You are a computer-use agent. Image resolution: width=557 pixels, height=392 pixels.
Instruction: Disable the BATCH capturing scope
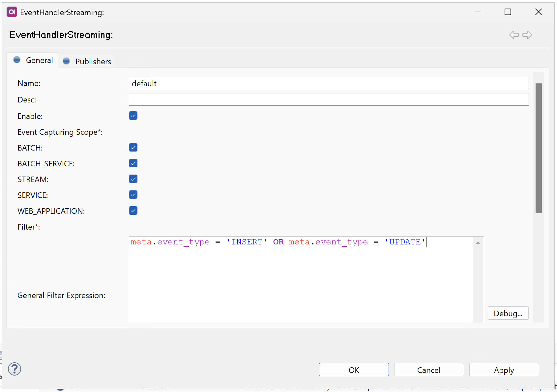(133, 147)
